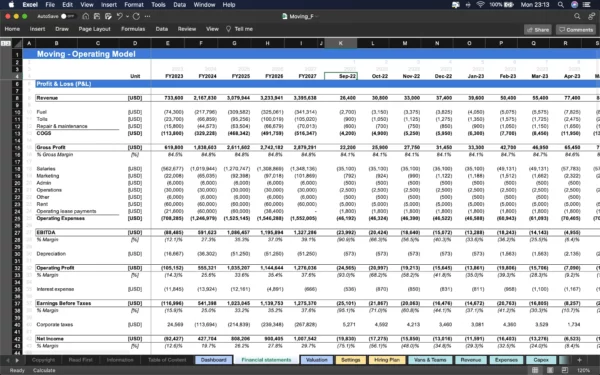Viewport: 600px width, 375px height.
Task: Click the save-with-pencil icon beside Save
Action: point(108,16)
